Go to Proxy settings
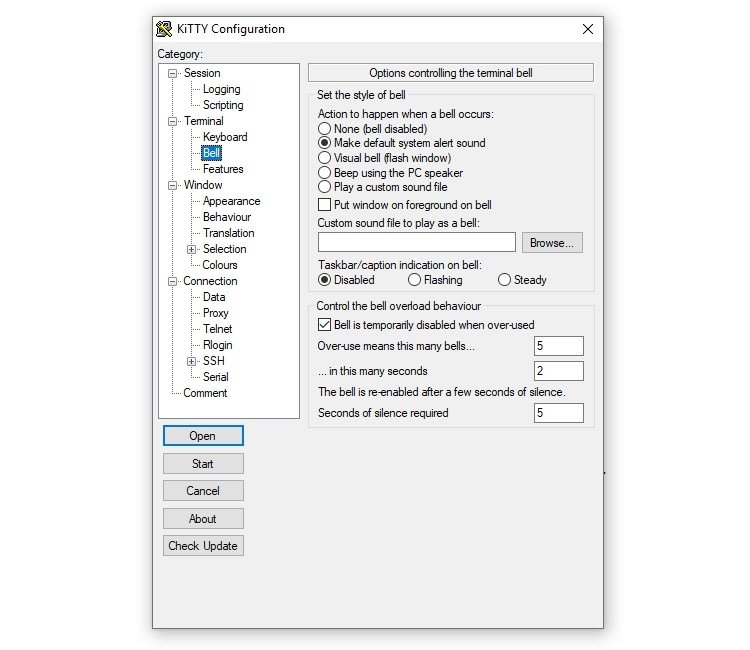Screen dimensions: 750x650 (216, 313)
